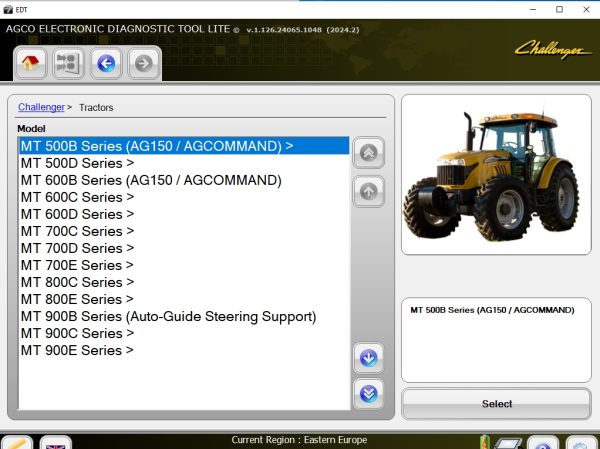
Task: Navigate back with the blue arrow
Action: (x=106, y=63)
